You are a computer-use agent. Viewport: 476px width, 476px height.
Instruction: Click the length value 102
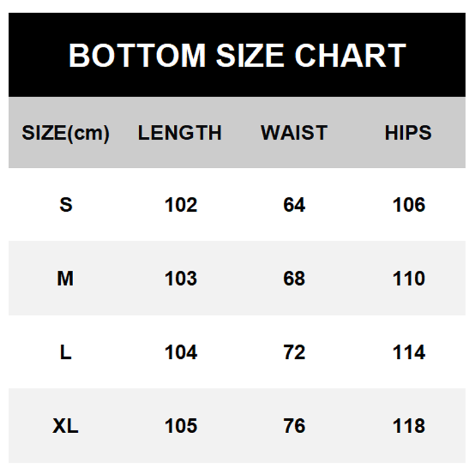pos(180,205)
